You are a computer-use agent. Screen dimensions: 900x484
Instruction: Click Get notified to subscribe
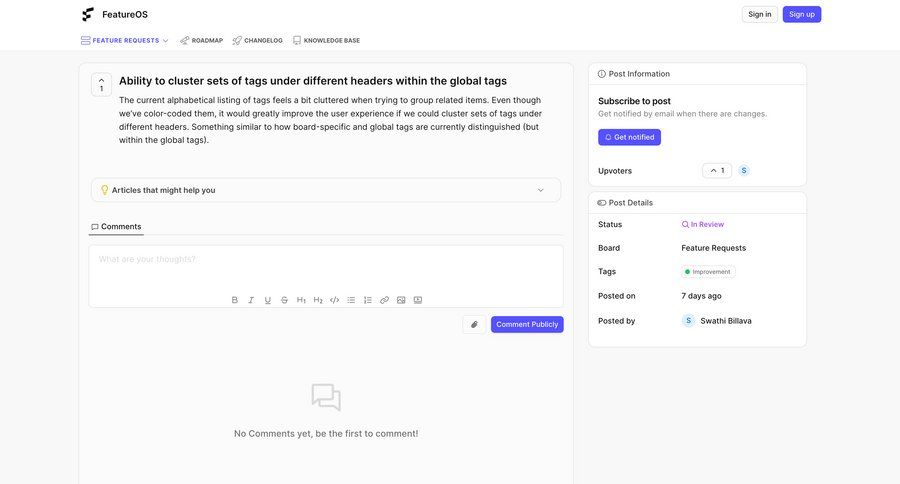tap(629, 137)
